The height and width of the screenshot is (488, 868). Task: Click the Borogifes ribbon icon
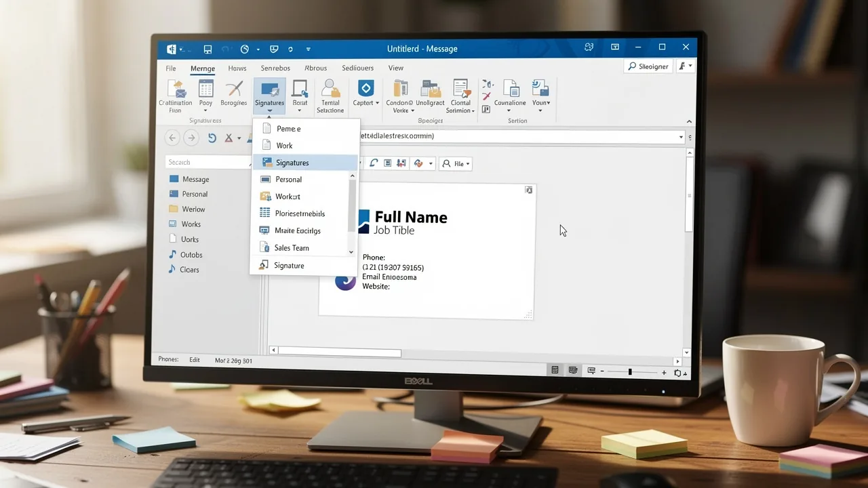tap(234, 89)
